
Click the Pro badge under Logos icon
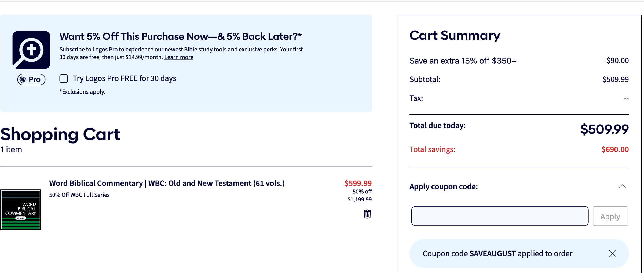point(31,80)
